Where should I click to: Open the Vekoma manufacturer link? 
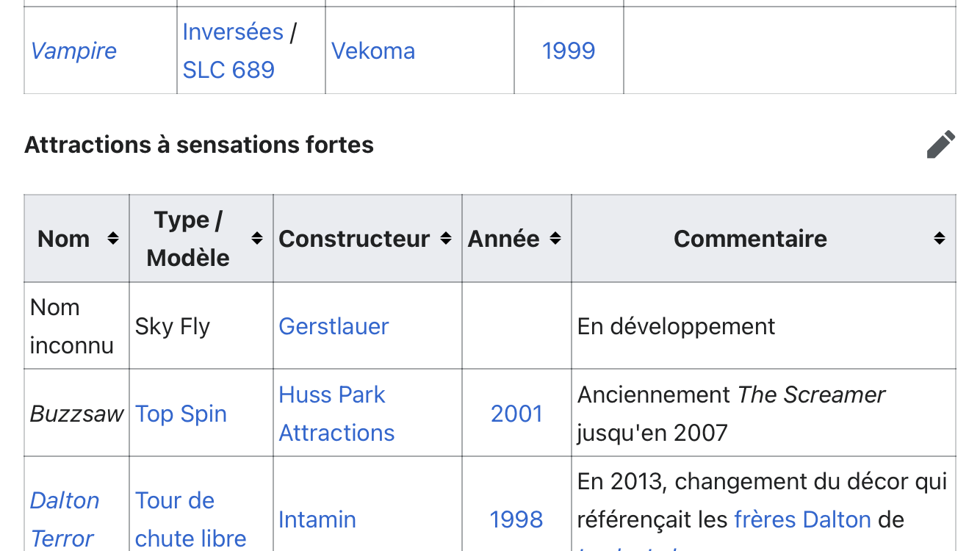373,51
